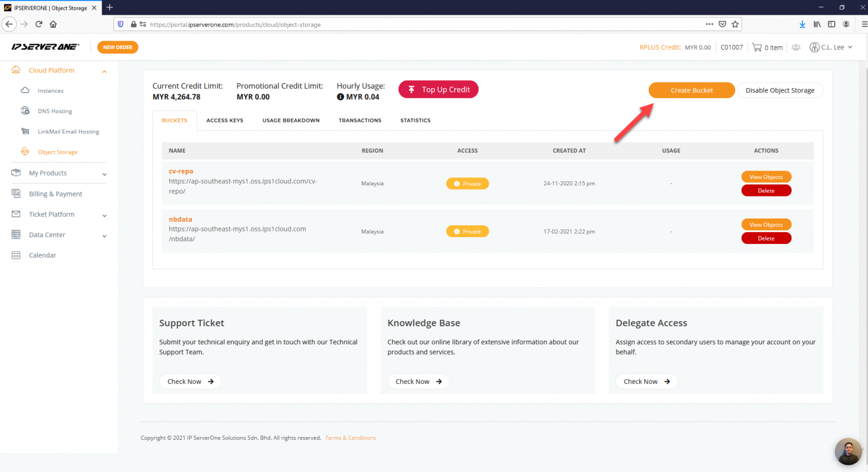868x472 pixels.
Task: Switch to the Access Keys tab
Action: 224,120
